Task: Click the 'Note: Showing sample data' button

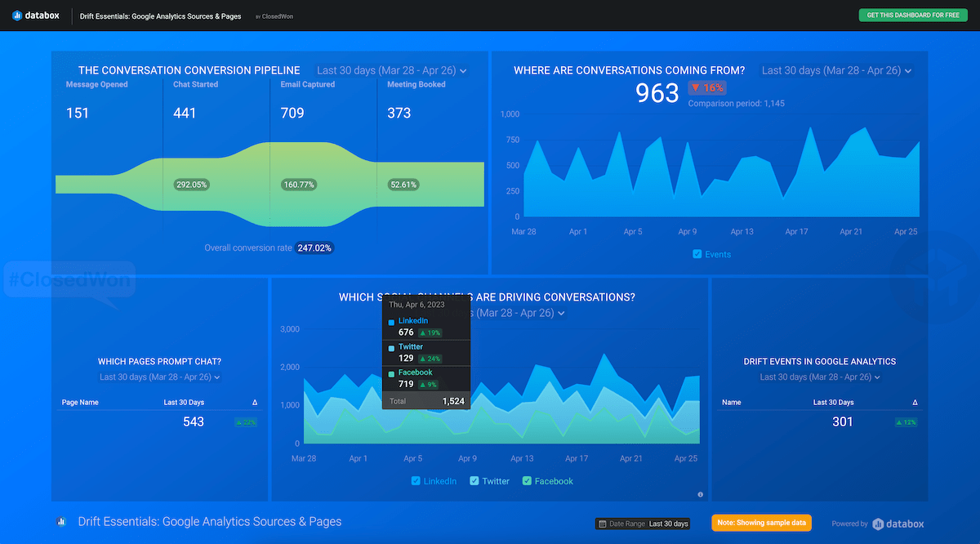Action: (761, 523)
